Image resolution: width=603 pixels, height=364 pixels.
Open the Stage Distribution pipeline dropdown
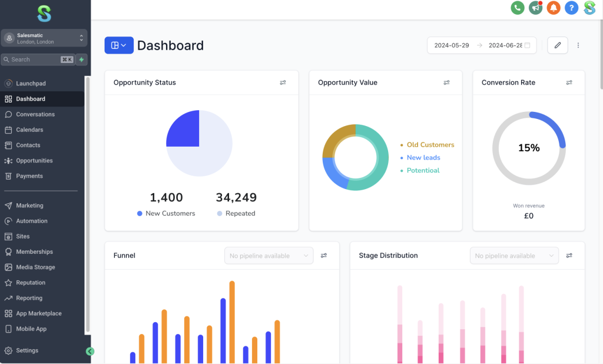coord(514,256)
